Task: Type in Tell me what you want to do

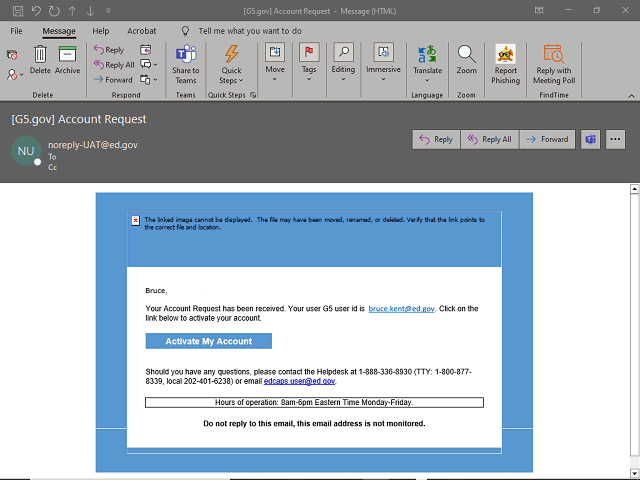Action: pyautogui.click(x=248, y=31)
